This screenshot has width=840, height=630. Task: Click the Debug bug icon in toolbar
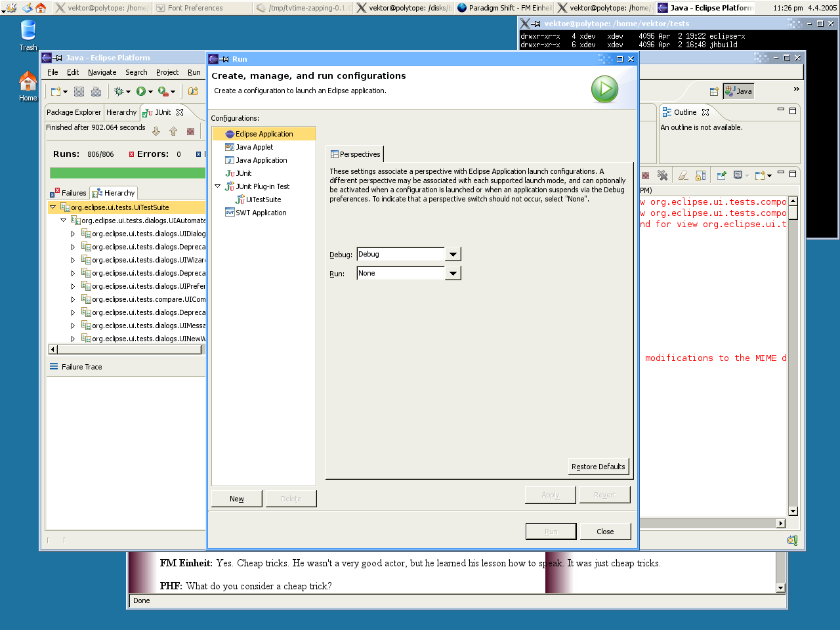tap(119, 92)
